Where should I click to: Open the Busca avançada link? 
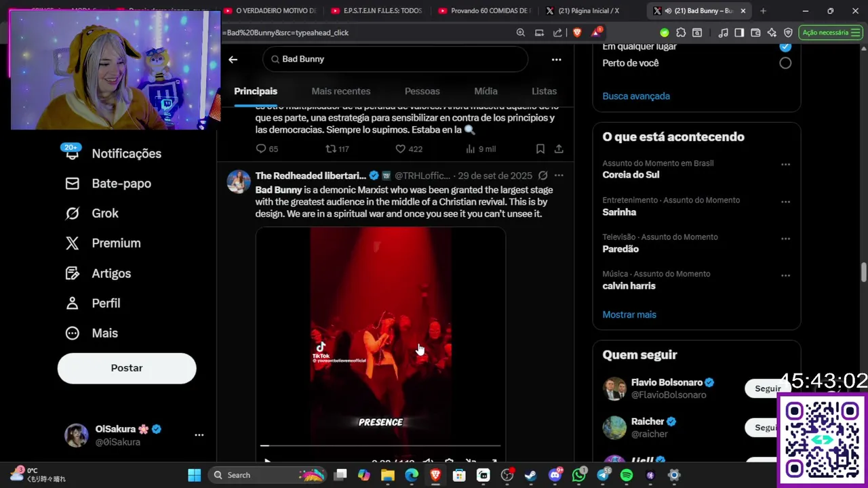pyautogui.click(x=635, y=96)
